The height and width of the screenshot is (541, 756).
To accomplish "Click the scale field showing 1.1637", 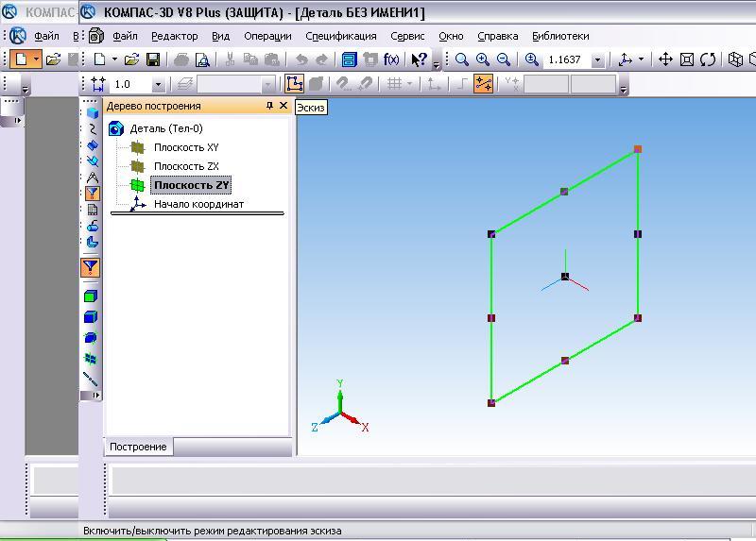I will pos(567,59).
